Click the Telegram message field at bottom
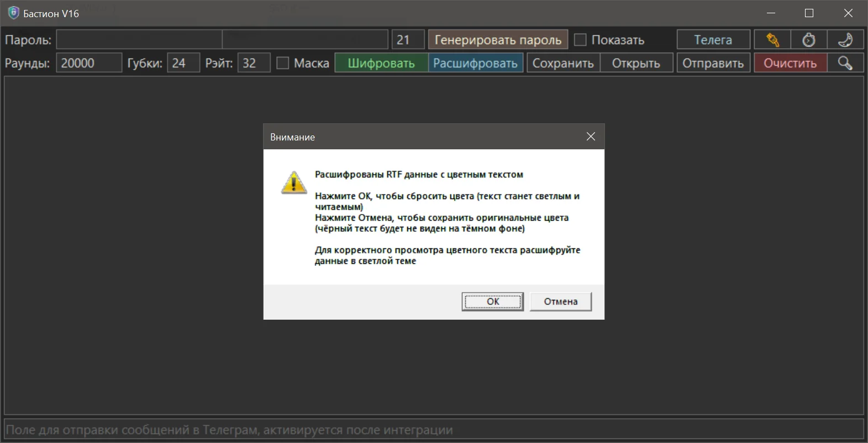The width and height of the screenshot is (868, 443). [434, 430]
